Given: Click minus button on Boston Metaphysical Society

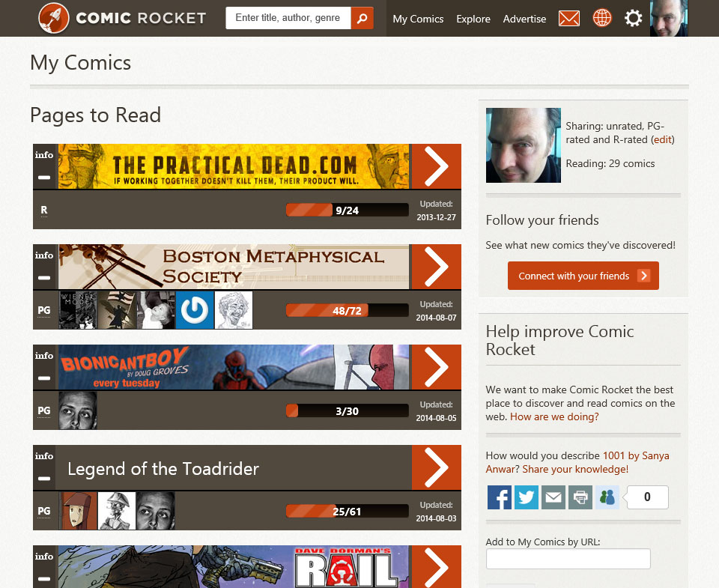Looking at the screenshot, I should click(44, 278).
